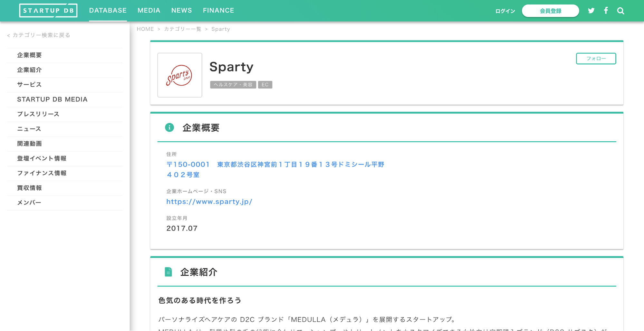
Task: Click the ヘルスケア・美容 category tag
Action: coord(233,85)
